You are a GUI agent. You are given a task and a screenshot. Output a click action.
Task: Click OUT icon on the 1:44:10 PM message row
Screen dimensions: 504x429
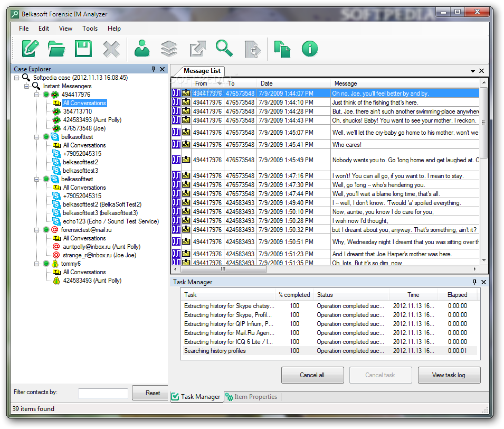(176, 102)
